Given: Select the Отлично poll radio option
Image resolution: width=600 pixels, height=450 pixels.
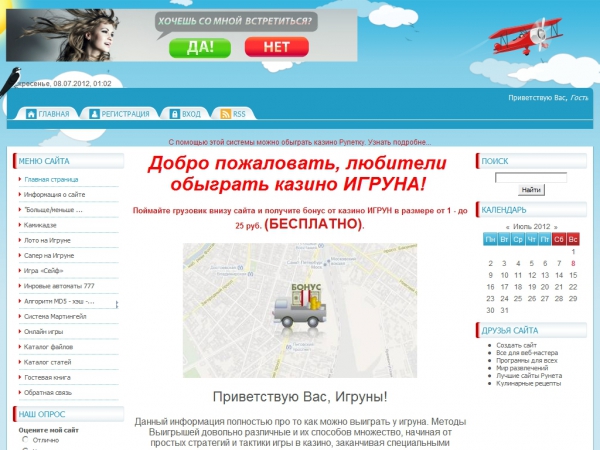Looking at the screenshot, I should coord(25,439).
